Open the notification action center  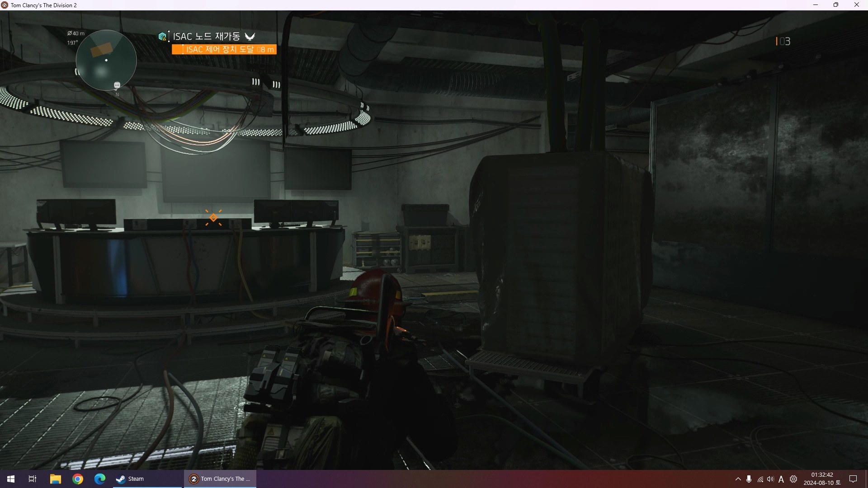[x=853, y=479]
